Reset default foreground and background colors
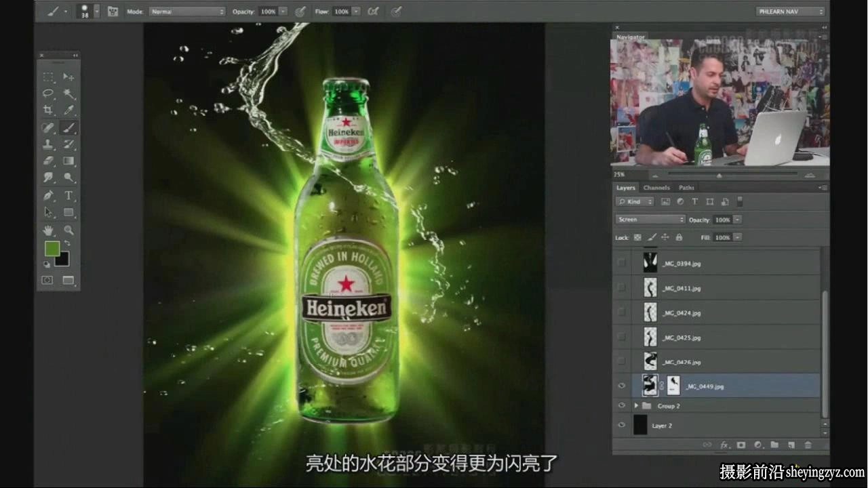 pos(47,265)
